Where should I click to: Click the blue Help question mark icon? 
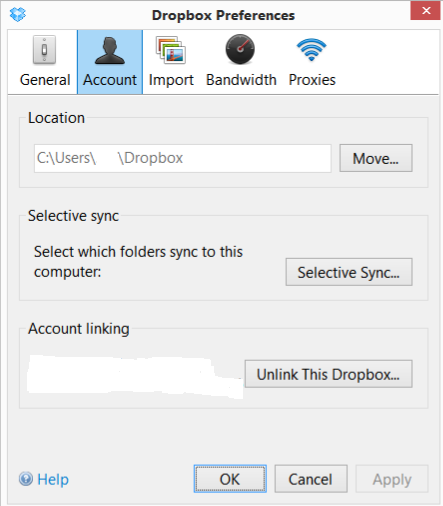tap(26, 479)
